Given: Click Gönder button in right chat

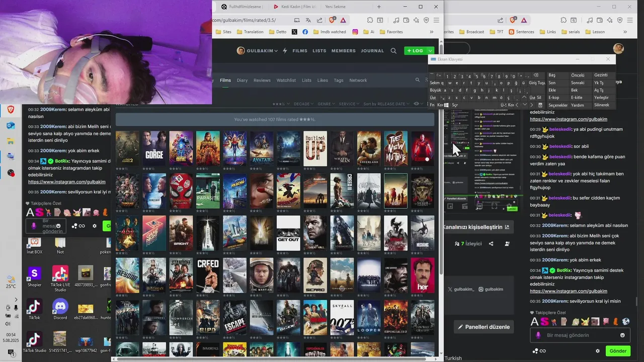Looking at the screenshot, I should coord(618,351).
